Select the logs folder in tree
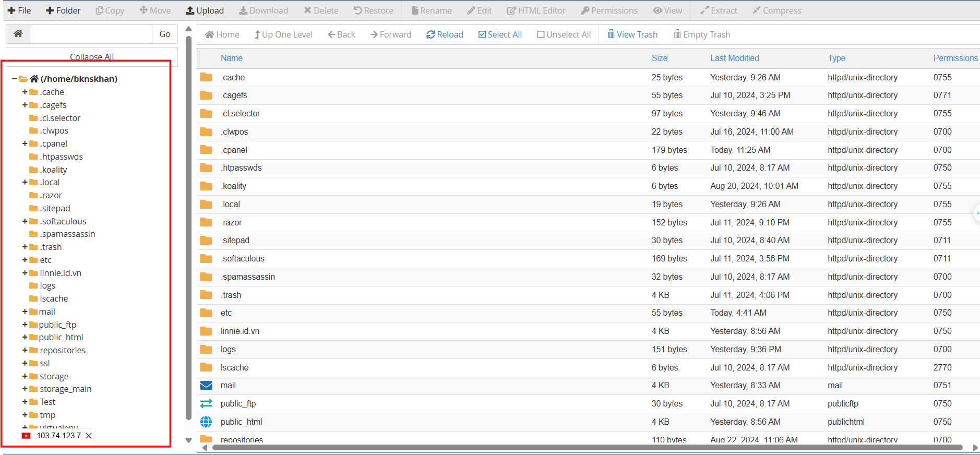The height and width of the screenshot is (455, 980). [47, 285]
